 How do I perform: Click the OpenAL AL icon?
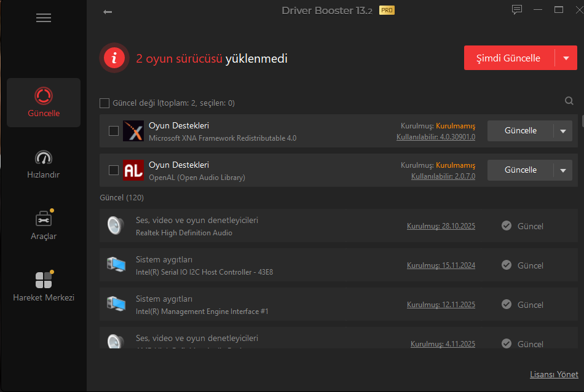pyautogui.click(x=133, y=170)
